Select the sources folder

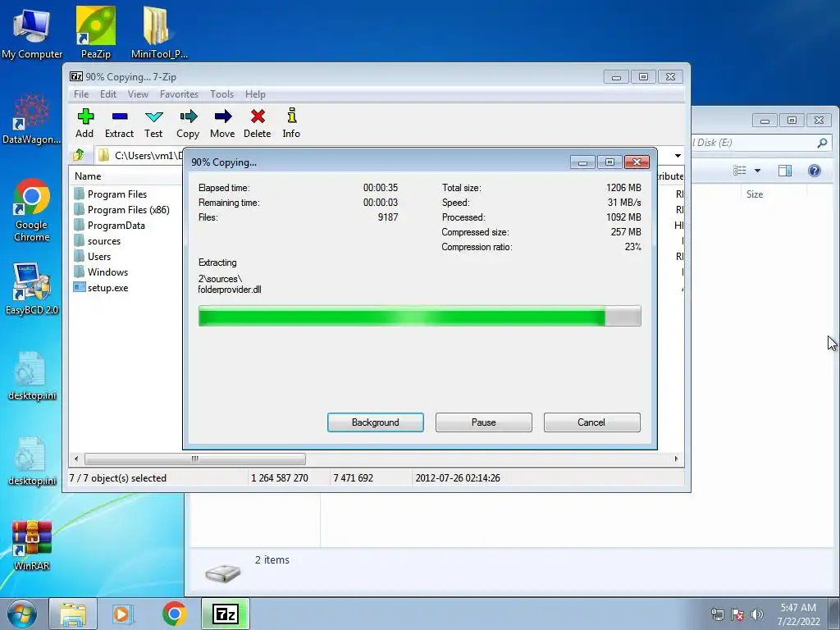pyautogui.click(x=103, y=241)
